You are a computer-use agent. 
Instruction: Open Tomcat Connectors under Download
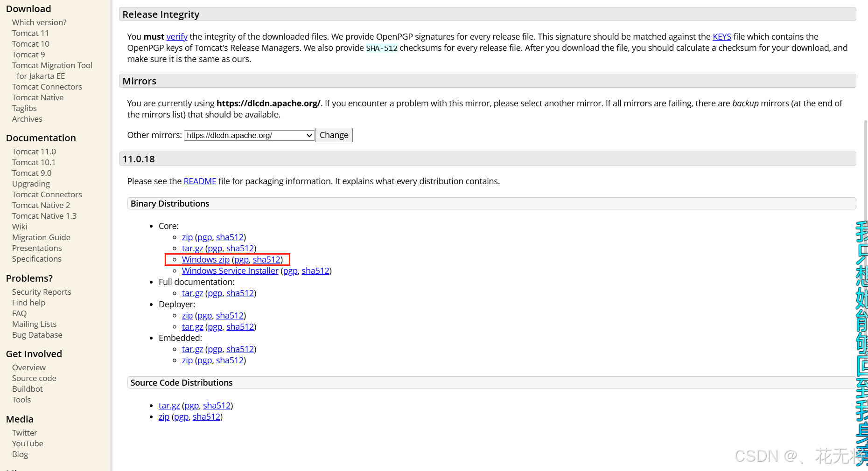coord(47,87)
